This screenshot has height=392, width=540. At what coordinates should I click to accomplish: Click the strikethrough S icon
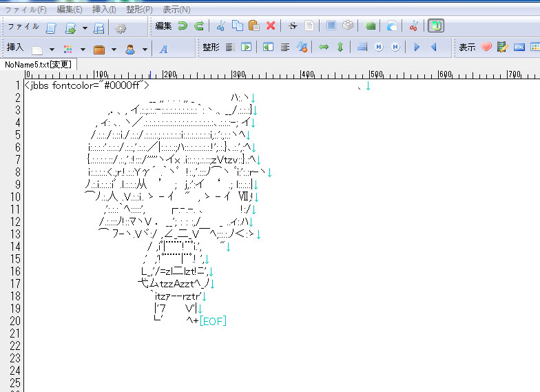(x=293, y=27)
